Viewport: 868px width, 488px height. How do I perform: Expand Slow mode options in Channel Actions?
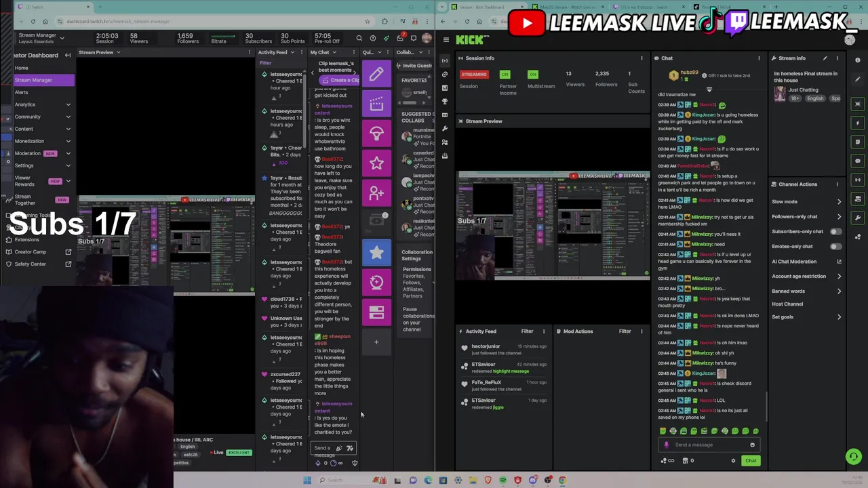click(839, 202)
